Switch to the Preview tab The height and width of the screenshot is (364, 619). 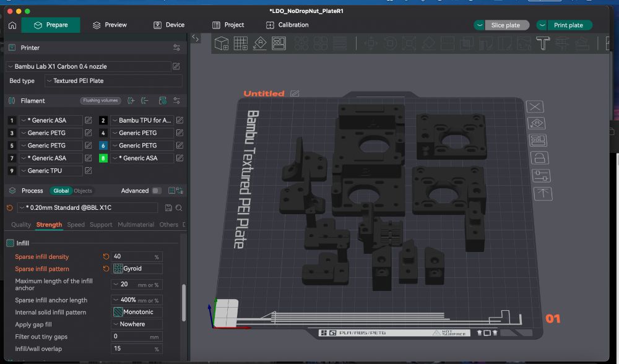coord(110,25)
